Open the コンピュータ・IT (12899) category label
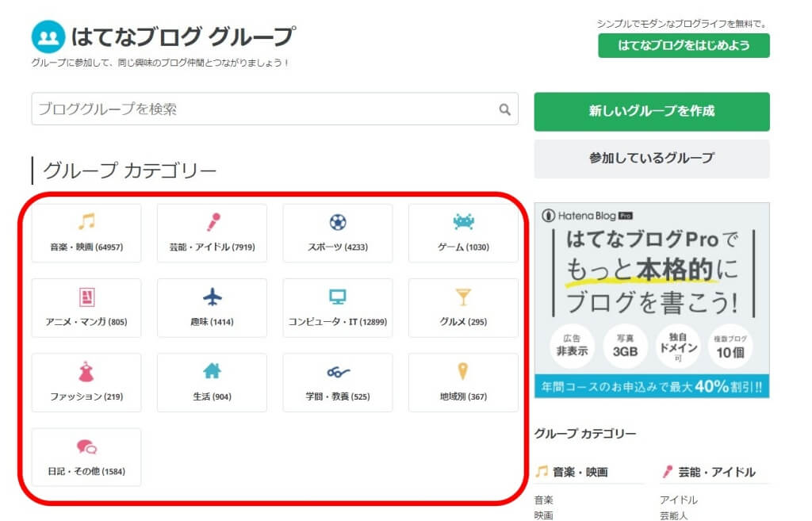The height and width of the screenshot is (521, 812). [338, 322]
